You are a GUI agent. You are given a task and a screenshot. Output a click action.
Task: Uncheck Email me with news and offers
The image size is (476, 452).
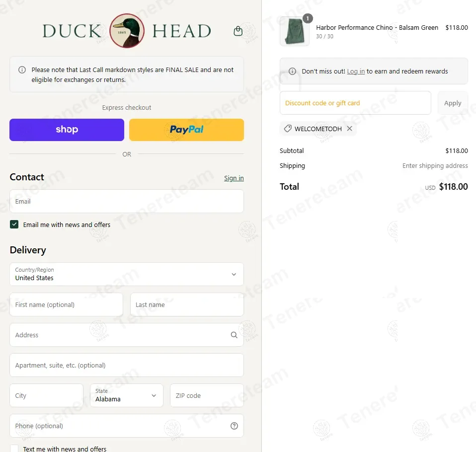[x=14, y=225]
